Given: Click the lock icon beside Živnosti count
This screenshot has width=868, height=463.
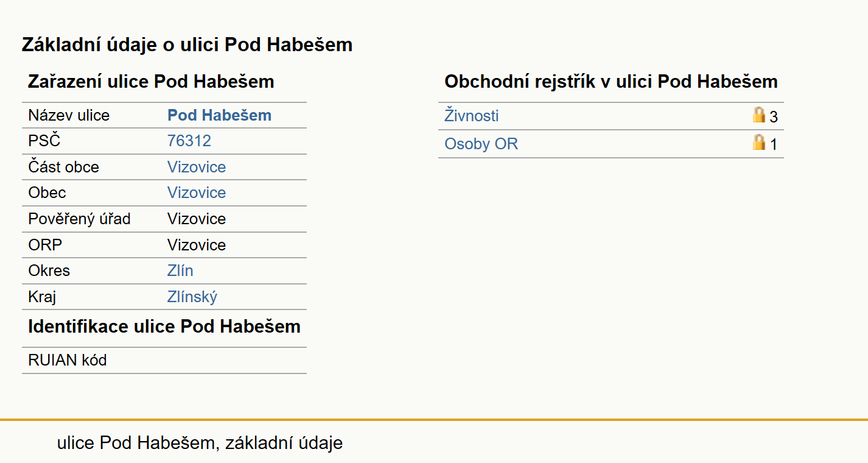Looking at the screenshot, I should [x=759, y=115].
